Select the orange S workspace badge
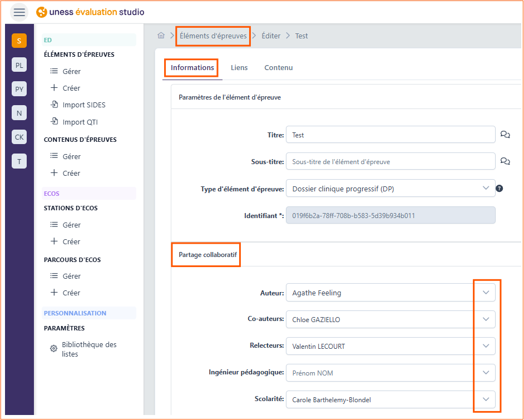 [x=19, y=41]
